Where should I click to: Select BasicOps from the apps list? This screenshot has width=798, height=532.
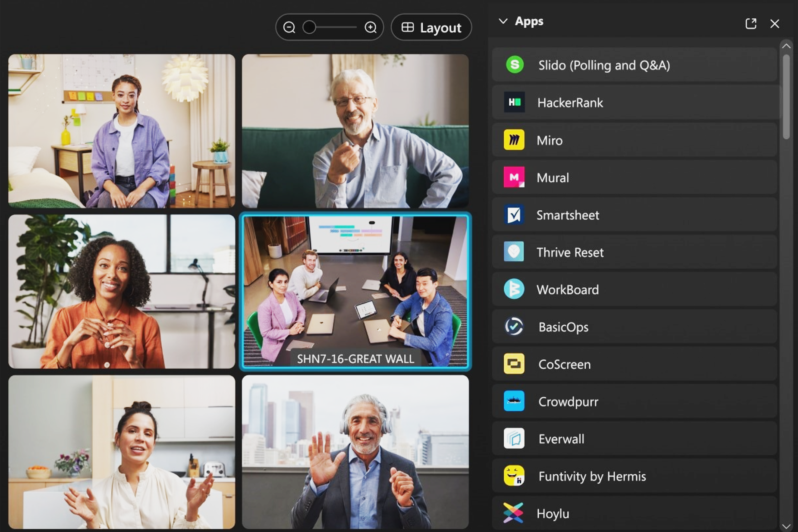(634, 326)
